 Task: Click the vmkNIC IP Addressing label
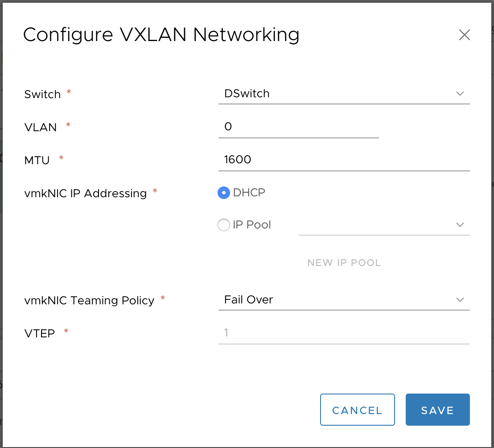pyautogui.click(x=85, y=193)
